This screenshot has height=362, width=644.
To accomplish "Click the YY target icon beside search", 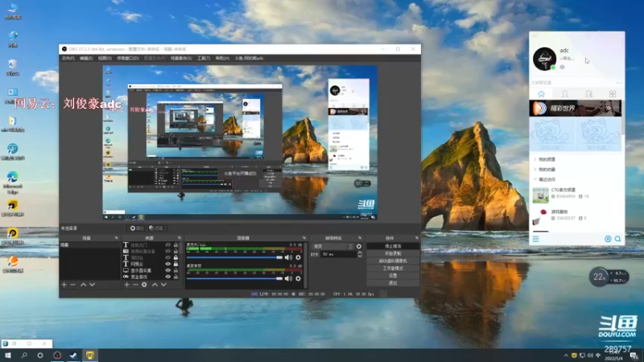I will [608, 239].
